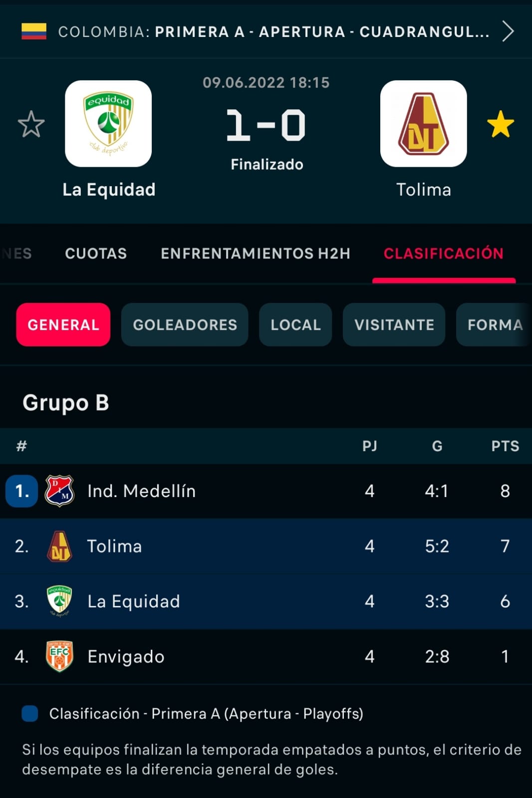Tap the Envigado logo in standings
The width and height of the screenshot is (532, 798).
[60, 656]
